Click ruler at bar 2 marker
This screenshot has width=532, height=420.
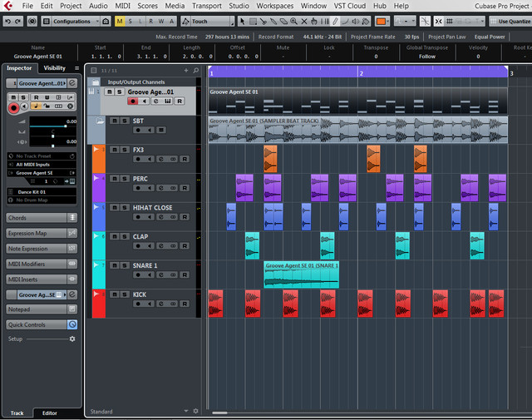point(361,73)
